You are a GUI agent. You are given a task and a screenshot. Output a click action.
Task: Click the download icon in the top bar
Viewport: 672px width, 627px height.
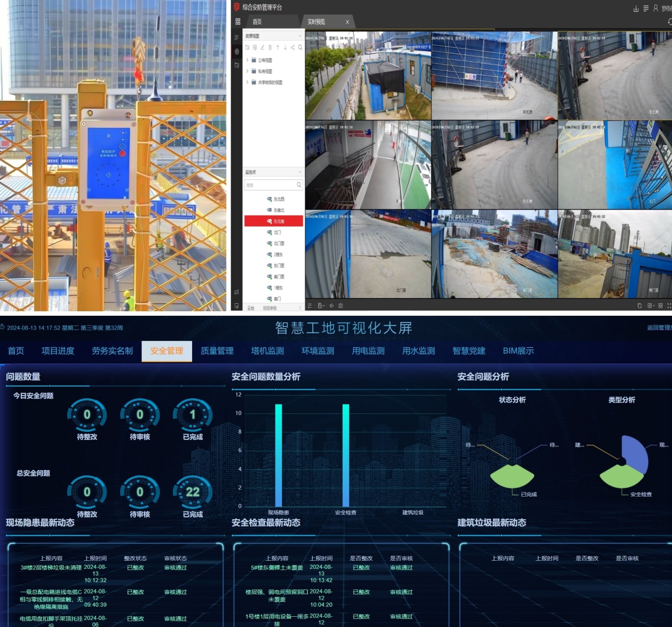pyautogui.click(x=636, y=9)
